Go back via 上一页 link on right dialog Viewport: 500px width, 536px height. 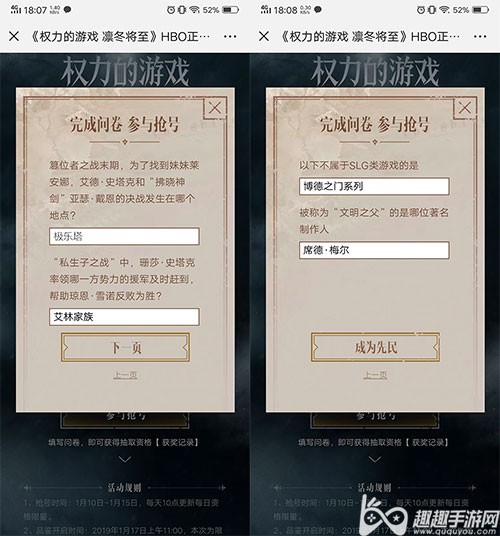coord(375,375)
